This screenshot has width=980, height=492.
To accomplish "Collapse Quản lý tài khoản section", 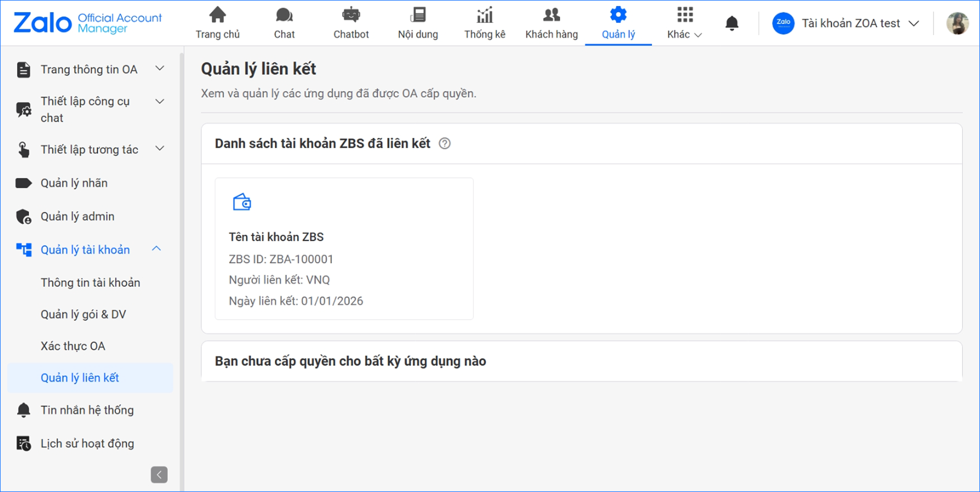I will (x=156, y=249).
